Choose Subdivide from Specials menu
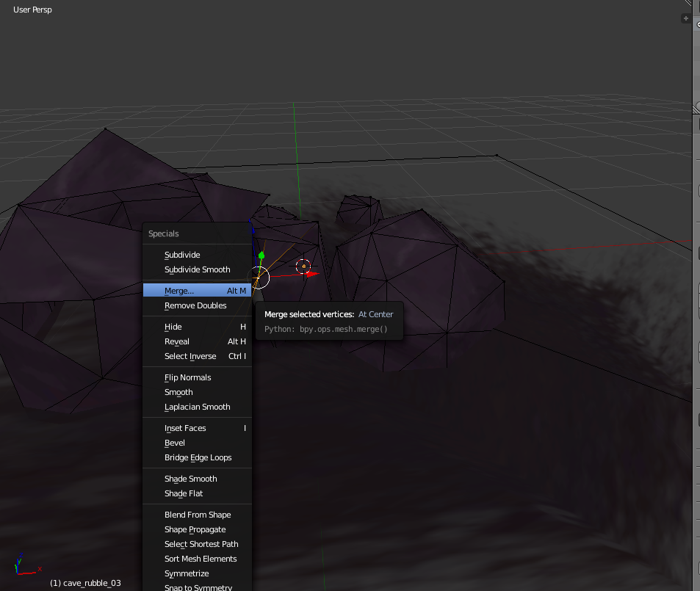The width and height of the screenshot is (700, 591). pos(197,255)
